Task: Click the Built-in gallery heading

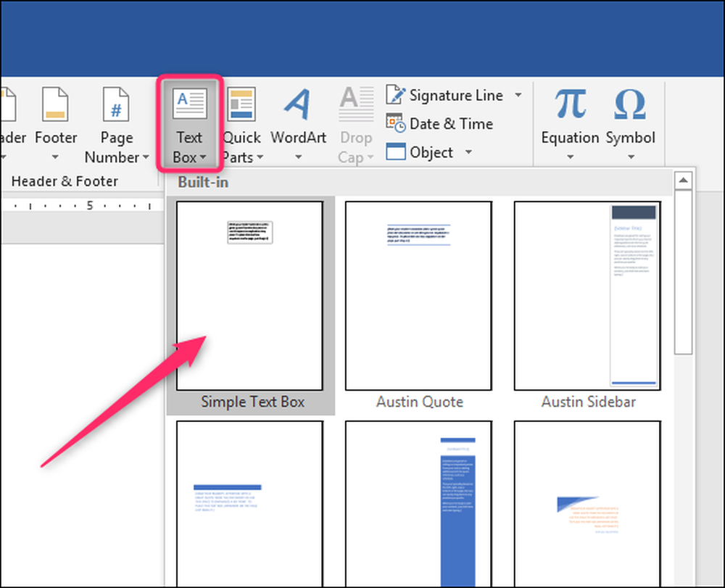Action: tap(203, 182)
